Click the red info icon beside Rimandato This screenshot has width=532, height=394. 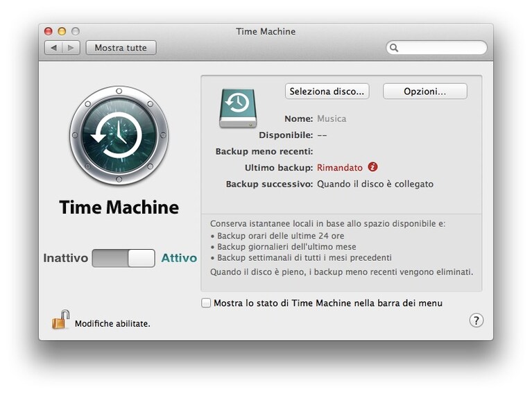[x=372, y=167]
